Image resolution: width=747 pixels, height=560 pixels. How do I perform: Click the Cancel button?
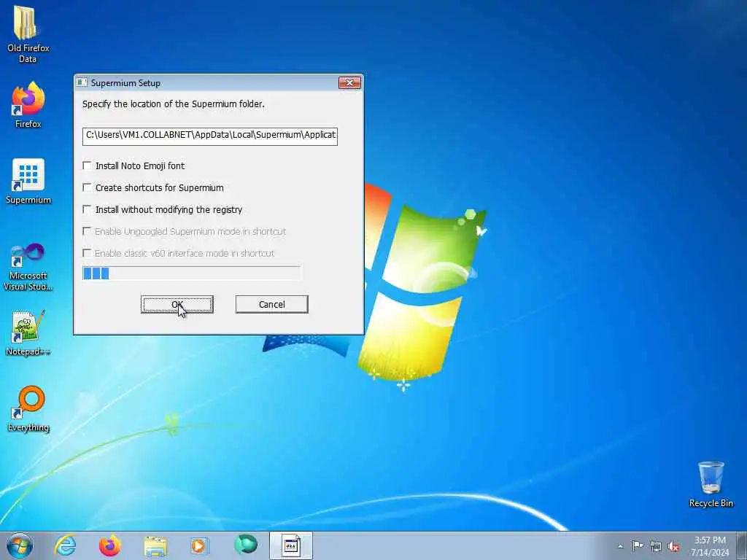(271, 304)
